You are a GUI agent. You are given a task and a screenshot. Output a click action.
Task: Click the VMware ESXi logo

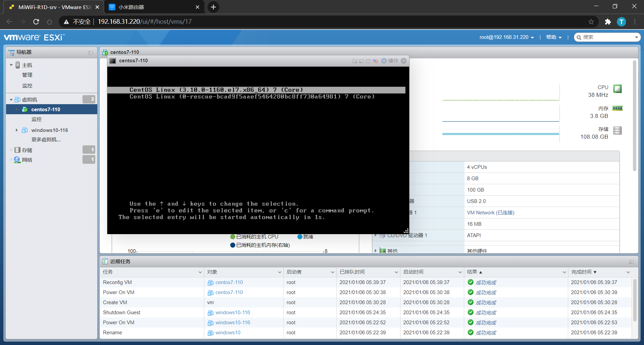click(x=34, y=37)
